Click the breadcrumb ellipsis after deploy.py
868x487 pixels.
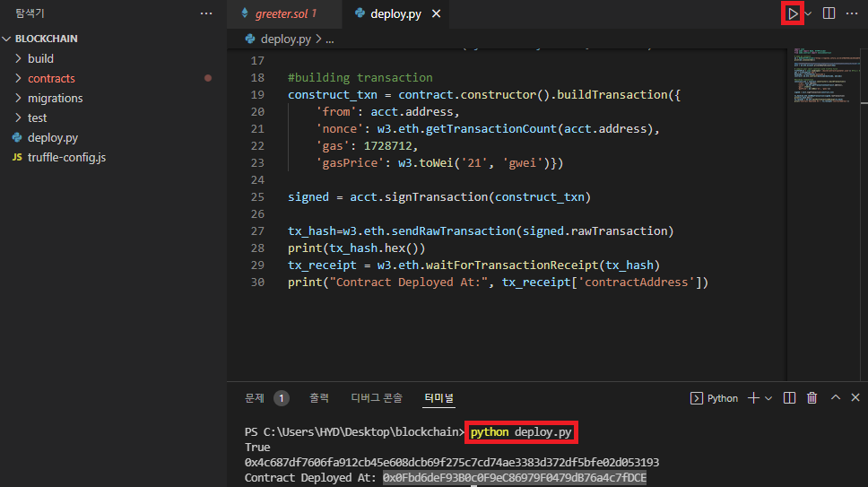330,39
